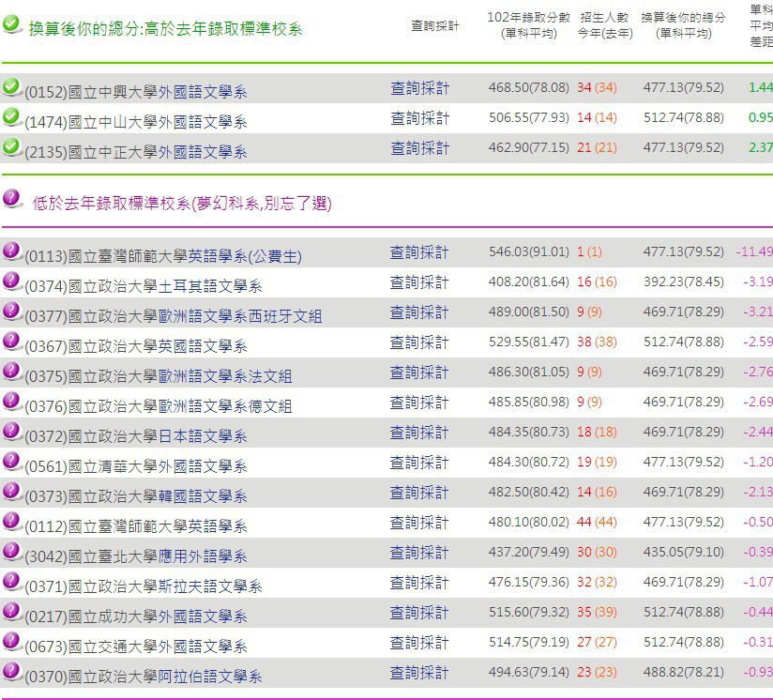Select department name (0370)國立政治大學阿拉伯語文學系
The height and width of the screenshot is (700, 773).
[x=144, y=677]
